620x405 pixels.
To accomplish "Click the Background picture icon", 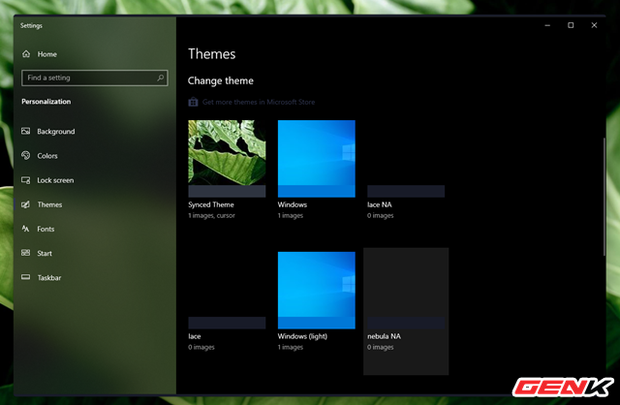I will 26,132.
